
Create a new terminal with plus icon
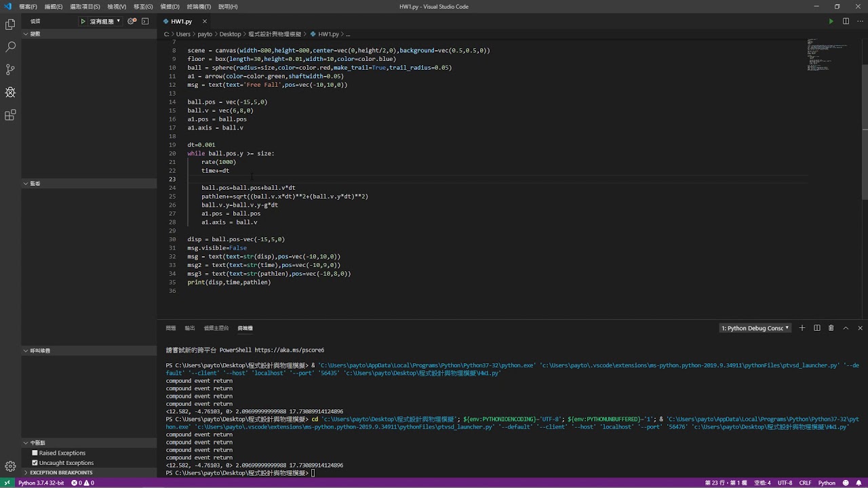click(802, 328)
